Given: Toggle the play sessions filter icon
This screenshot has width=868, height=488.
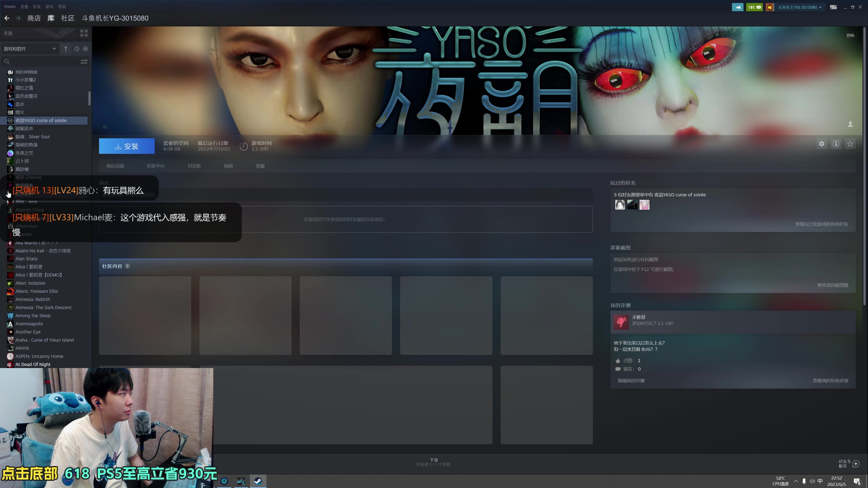Looking at the screenshot, I should coord(86,48).
